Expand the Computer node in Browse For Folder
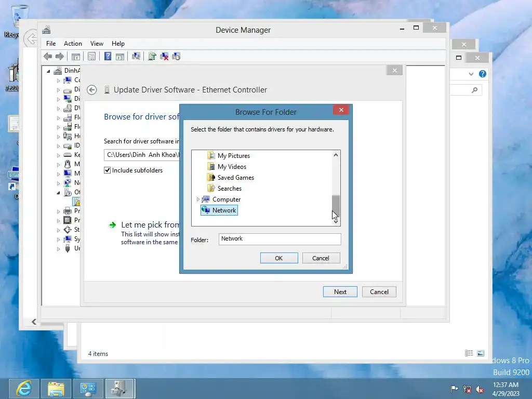This screenshot has width=532, height=399. point(198,199)
